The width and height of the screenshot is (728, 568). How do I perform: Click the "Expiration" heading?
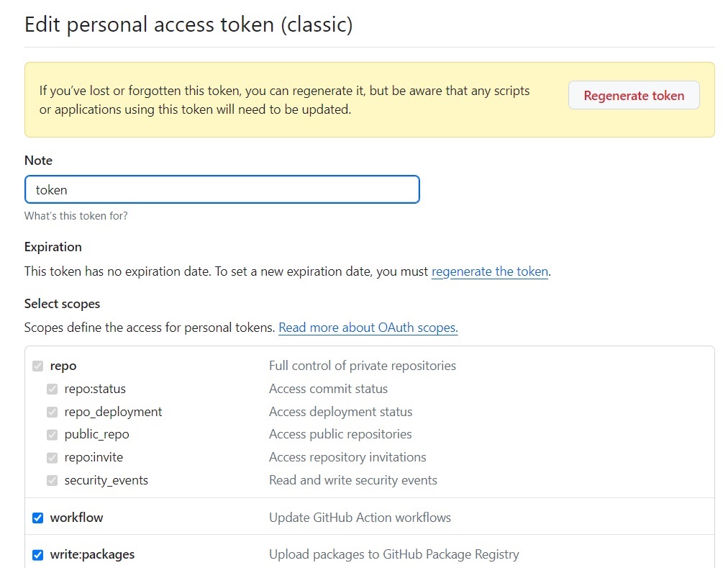(x=53, y=246)
